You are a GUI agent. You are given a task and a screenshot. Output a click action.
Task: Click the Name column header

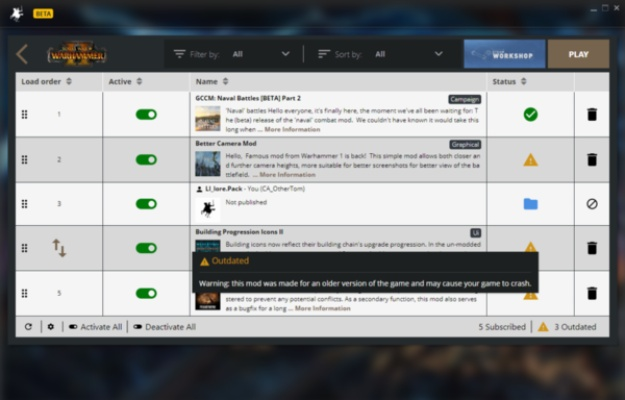(x=207, y=81)
